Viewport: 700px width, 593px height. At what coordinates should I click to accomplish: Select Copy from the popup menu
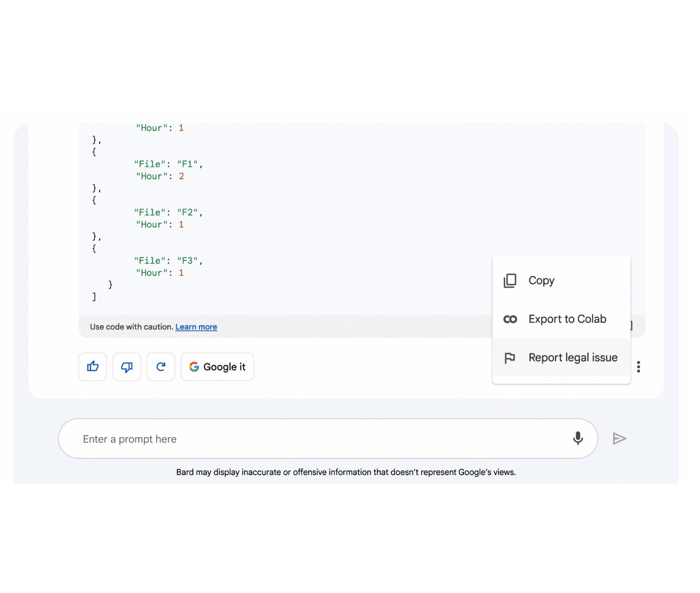541,281
